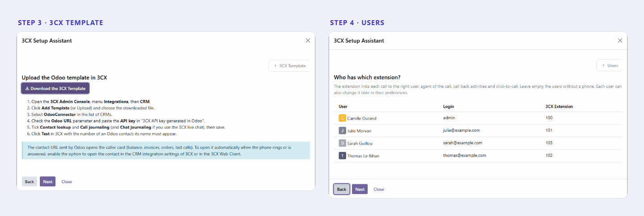Click download arrow icon on template button
The height and width of the screenshot is (216, 644).
pos(27,88)
